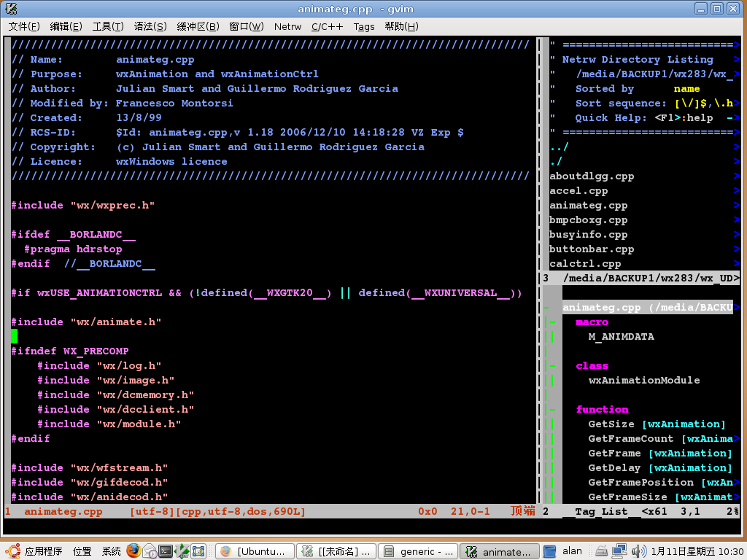Click the gvim icon in the title bar

(x=12, y=9)
